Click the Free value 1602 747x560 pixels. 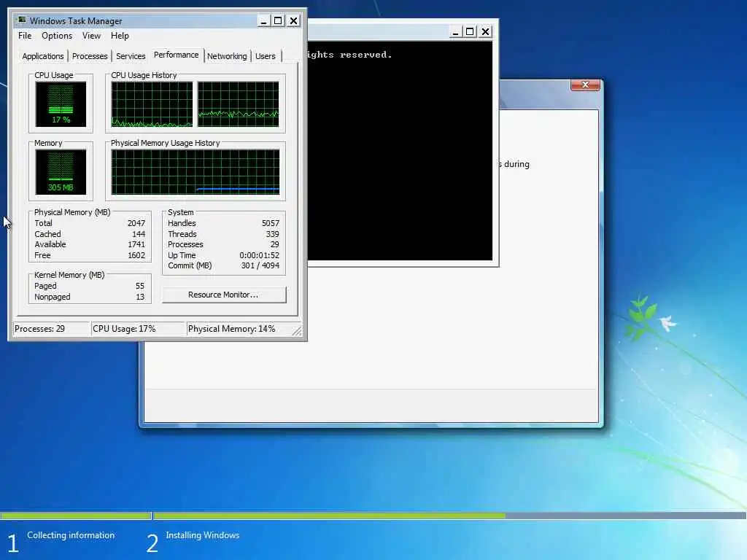tap(136, 256)
